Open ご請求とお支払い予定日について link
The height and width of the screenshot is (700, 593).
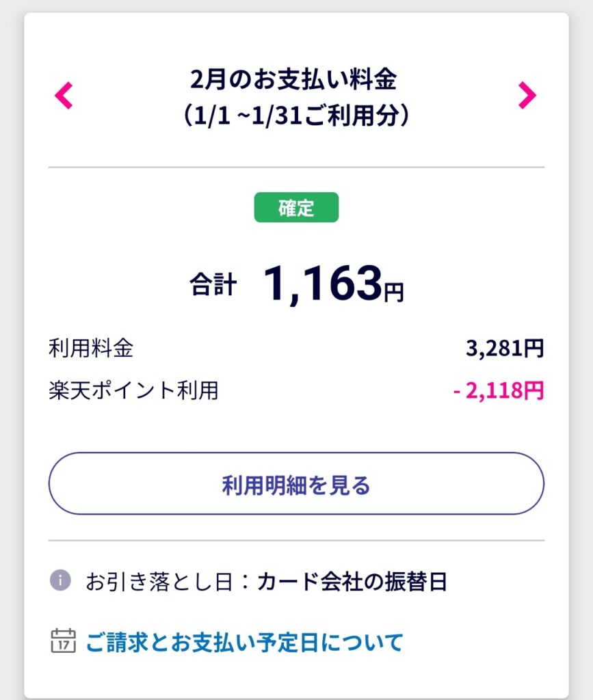(244, 642)
